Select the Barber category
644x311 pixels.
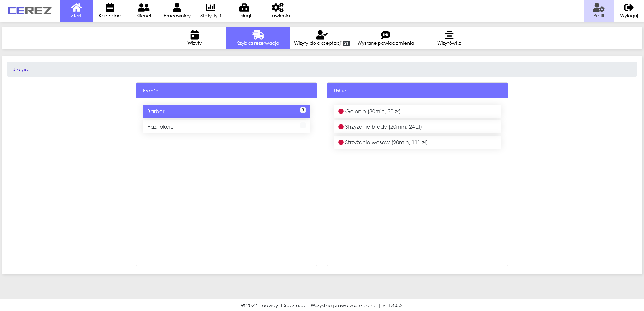point(226,111)
